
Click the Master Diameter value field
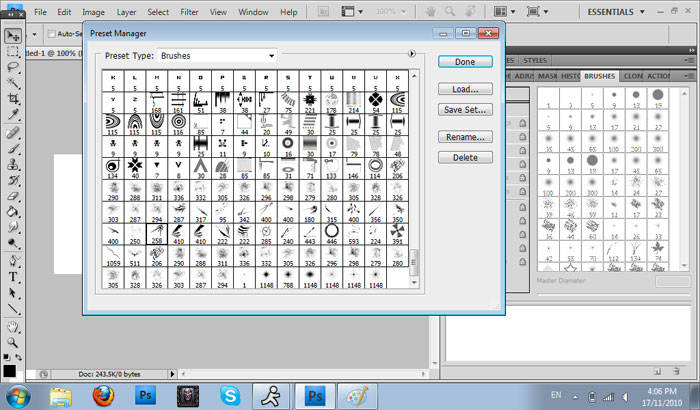click(673, 281)
